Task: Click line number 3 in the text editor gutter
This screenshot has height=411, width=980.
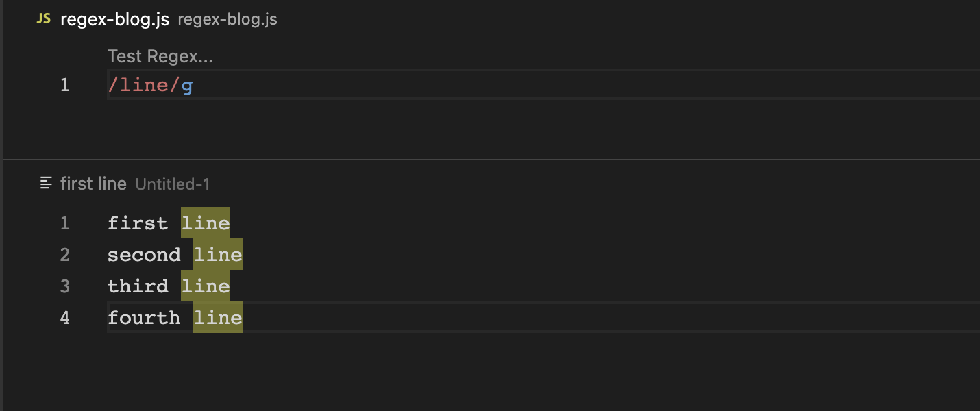Action: pyautogui.click(x=65, y=286)
